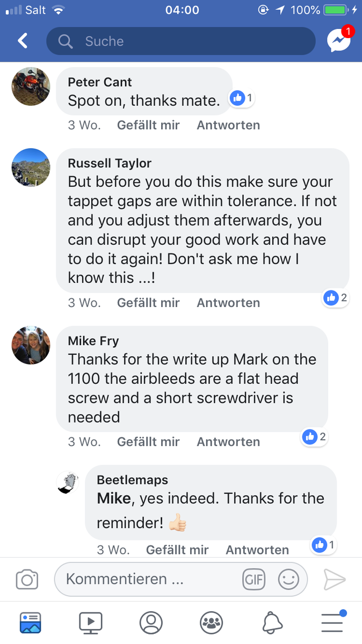Tap the camera icon beside comment field
The width and height of the screenshot is (362, 644).
[x=27, y=580]
